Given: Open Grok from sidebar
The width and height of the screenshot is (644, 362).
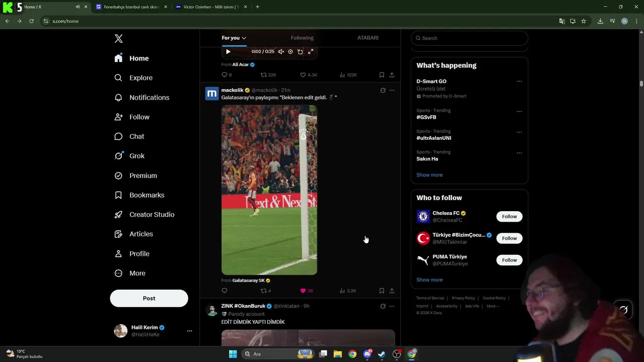Looking at the screenshot, I should tap(129, 156).
